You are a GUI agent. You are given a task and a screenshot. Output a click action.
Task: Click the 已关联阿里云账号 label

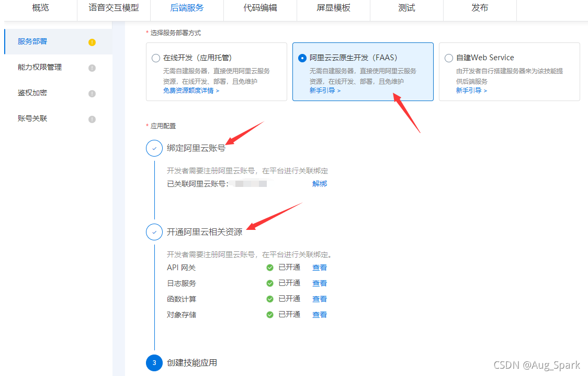(x=197, y=184)
